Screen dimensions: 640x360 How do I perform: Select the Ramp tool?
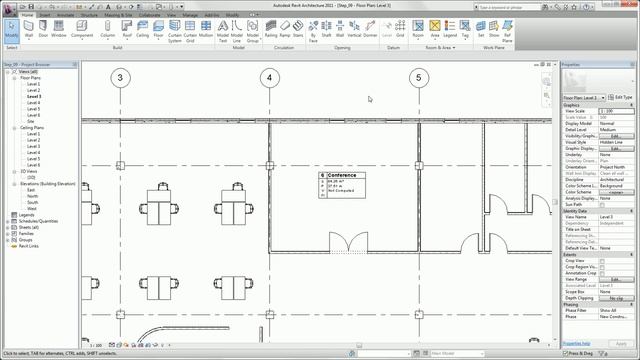[285, 29]
